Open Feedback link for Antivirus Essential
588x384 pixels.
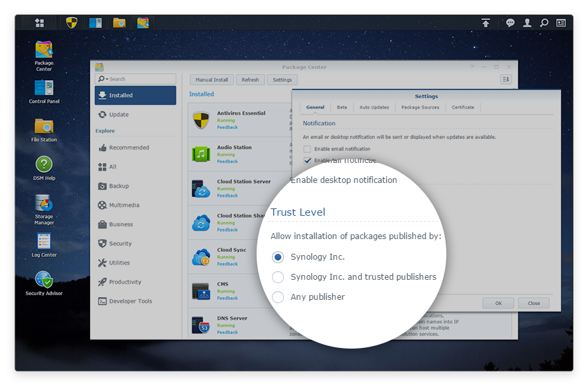click(227, 128)
